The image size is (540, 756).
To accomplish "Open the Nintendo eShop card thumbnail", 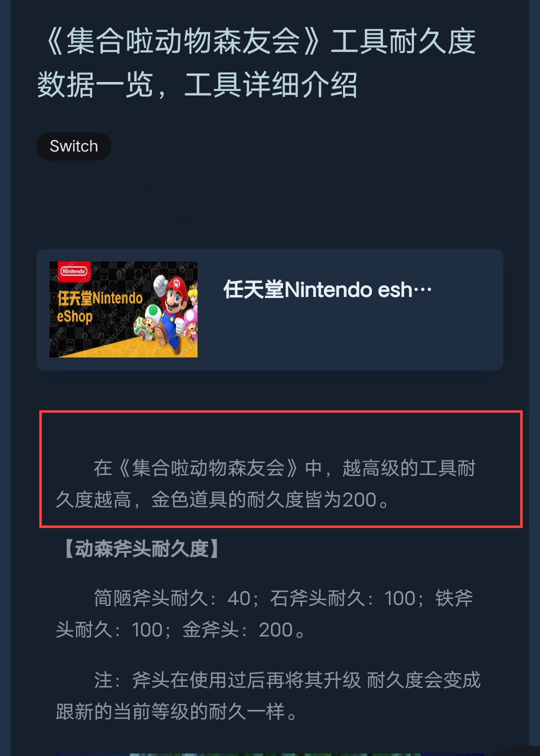I will coord(123,309).
